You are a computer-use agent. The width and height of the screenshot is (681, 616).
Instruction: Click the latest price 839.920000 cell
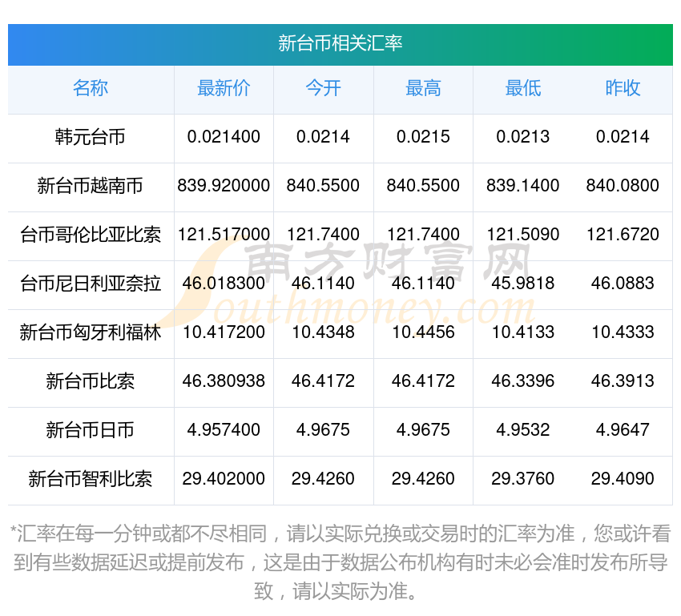pos(224,186)
